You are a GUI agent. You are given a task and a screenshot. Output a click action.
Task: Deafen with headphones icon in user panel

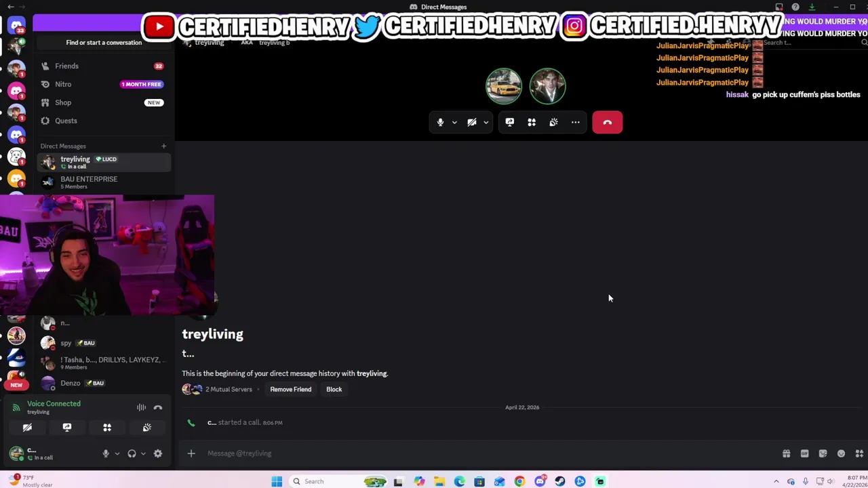tap(132, 453)
